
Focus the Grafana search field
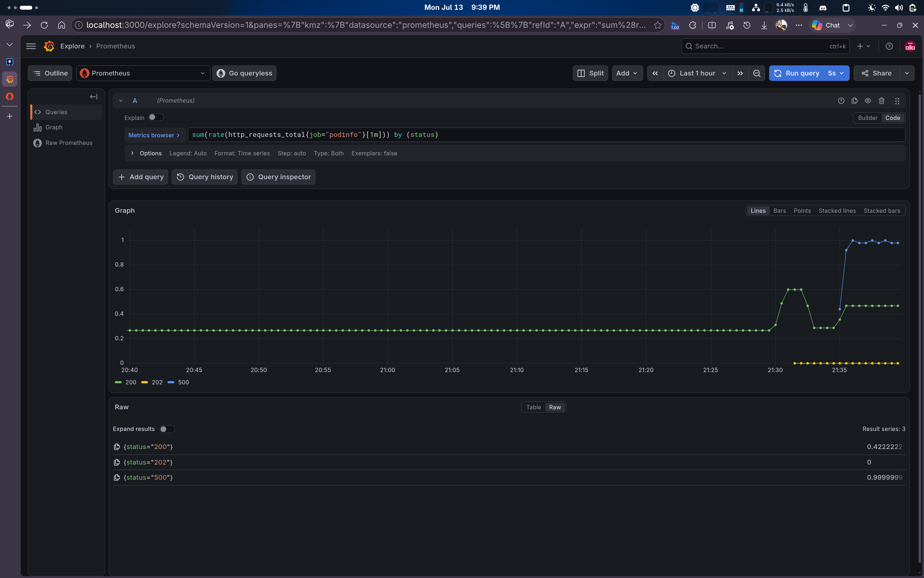coord(765,46)
